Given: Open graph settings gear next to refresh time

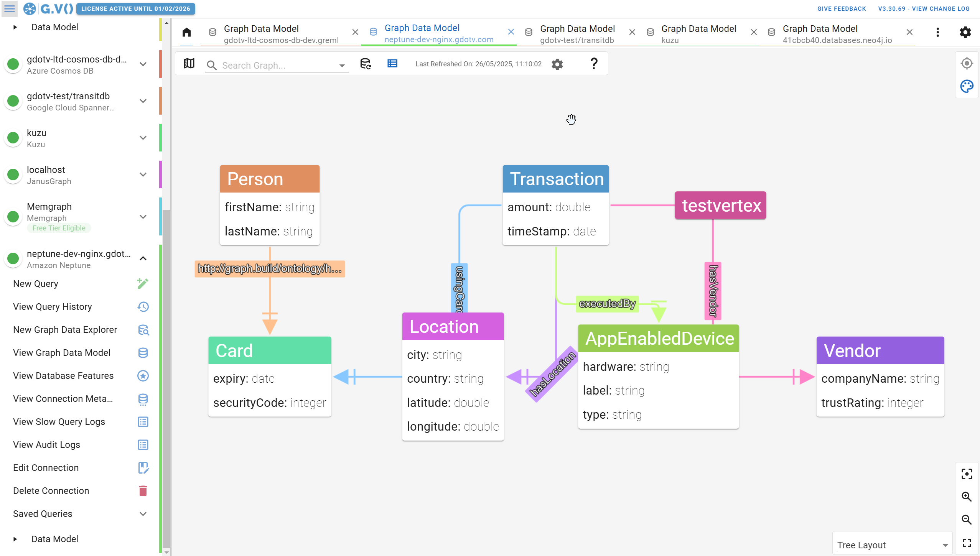Looking at the screenshot, I should tap(557, 64).
